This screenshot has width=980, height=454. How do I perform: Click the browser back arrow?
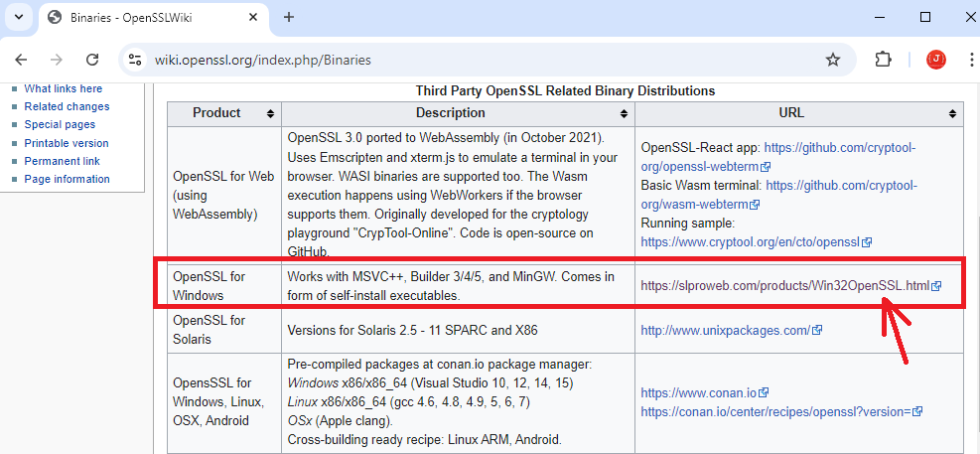(x=21, y=60)
